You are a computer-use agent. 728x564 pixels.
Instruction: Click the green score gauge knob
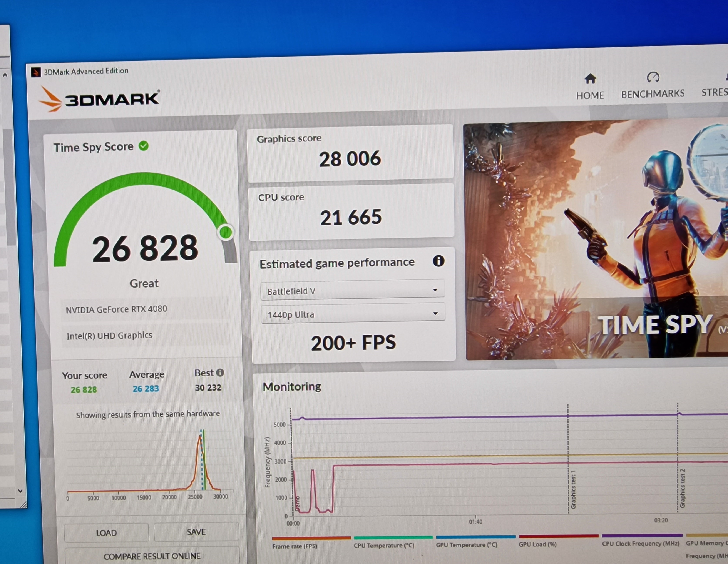(226, 232)
